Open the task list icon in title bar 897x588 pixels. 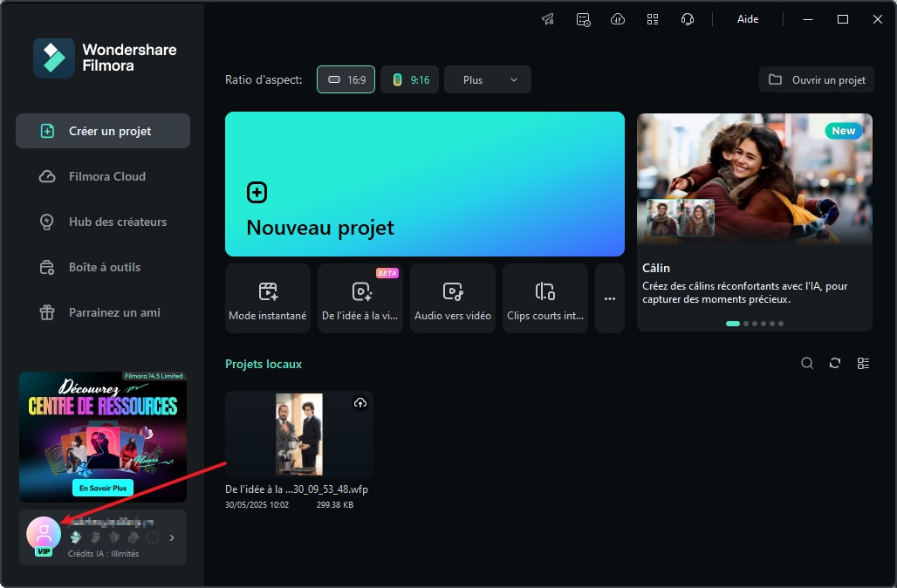click(x=583, y=19)
